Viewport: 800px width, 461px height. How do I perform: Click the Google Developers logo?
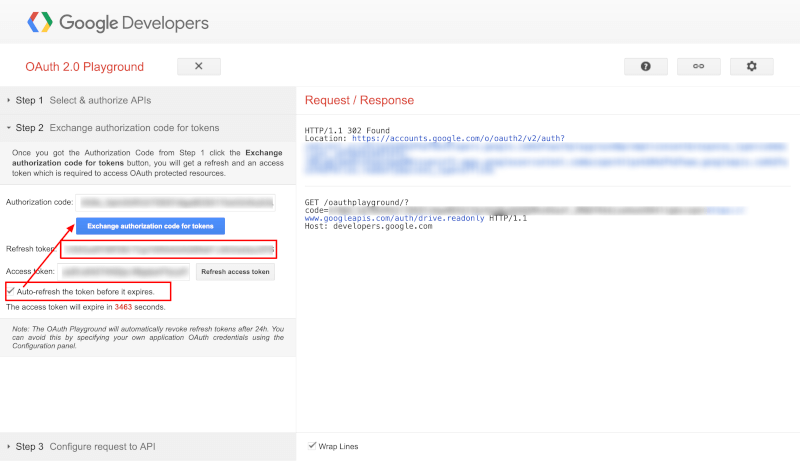[118, 22]
